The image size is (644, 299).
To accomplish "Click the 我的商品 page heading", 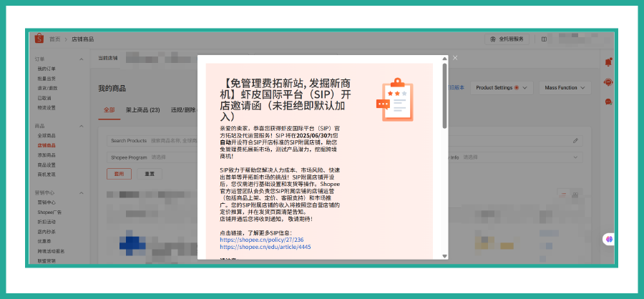I will [x=112, y=89].
